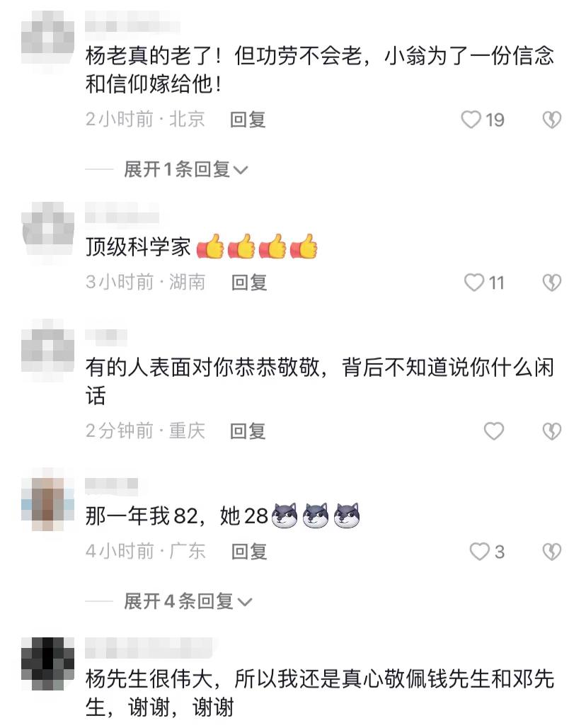Dislike the Chongqing comment with broken heart
This screenshot has height=728, width=586.
[551, 431]
